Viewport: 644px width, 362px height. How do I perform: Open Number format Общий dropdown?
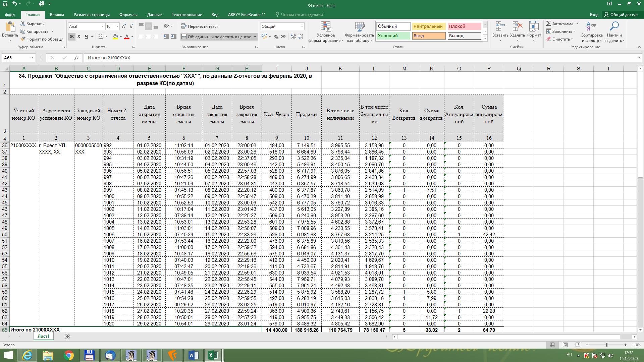(x=302, y=26)
